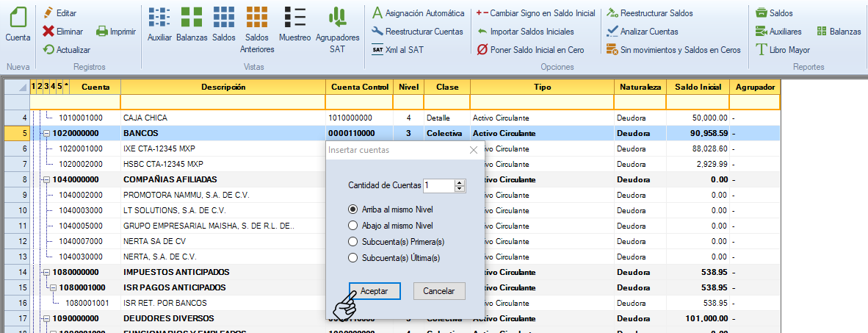Select 'Arriba al mismo Nivel' option
Image resolution: width=868 pixels, height=333 pixels.
353,210
